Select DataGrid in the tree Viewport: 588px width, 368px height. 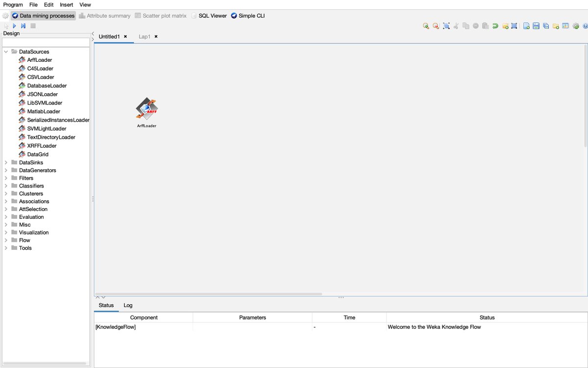click(38, 155)
